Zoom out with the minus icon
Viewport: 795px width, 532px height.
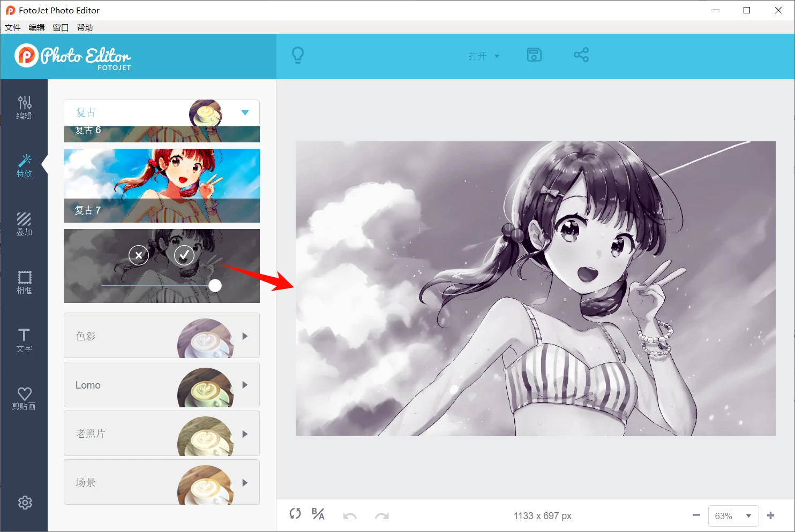[x=696, y=515]
